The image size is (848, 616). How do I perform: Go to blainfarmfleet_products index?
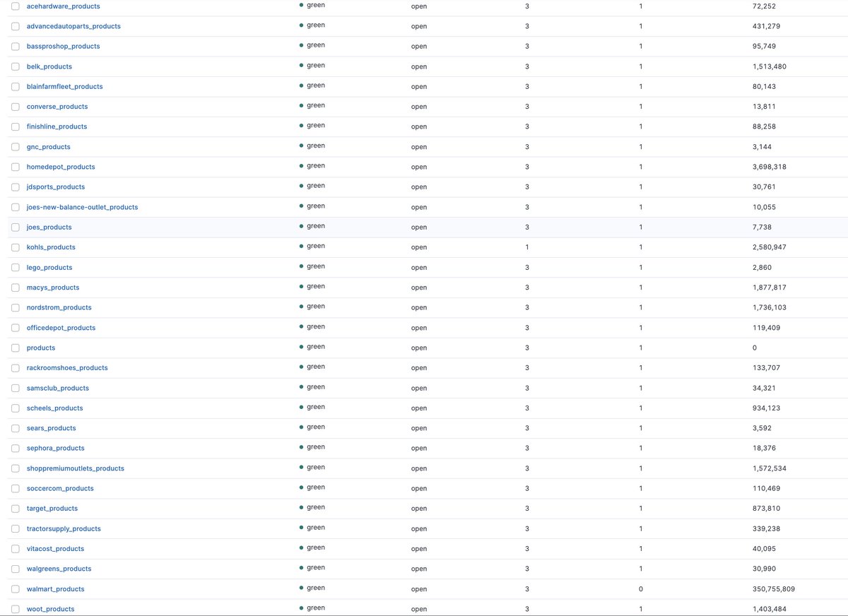tap(64, 86)
